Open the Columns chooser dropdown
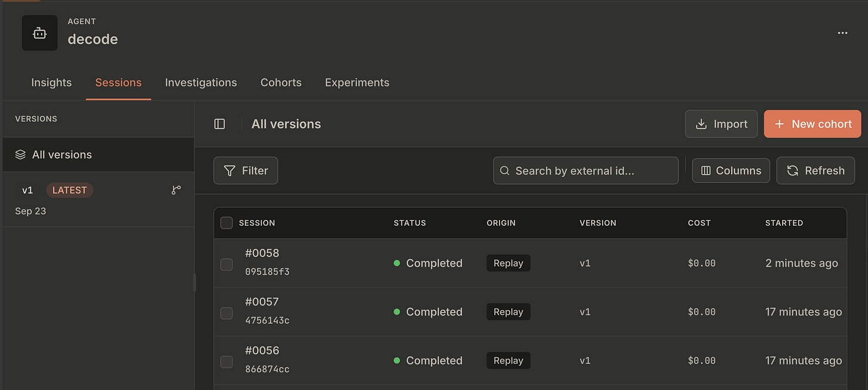This screenshot has width=868, height=390. pos(731,171)
